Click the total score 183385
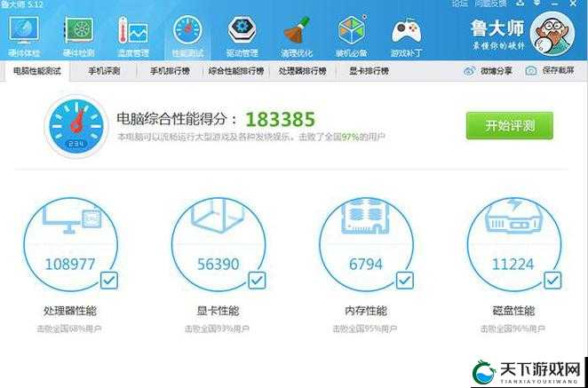 click(x=281, y=120)
